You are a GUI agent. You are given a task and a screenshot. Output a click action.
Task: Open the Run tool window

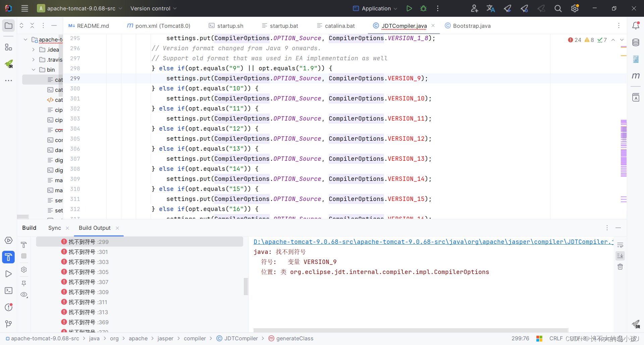pyautogui.click(x=8, y=274)
